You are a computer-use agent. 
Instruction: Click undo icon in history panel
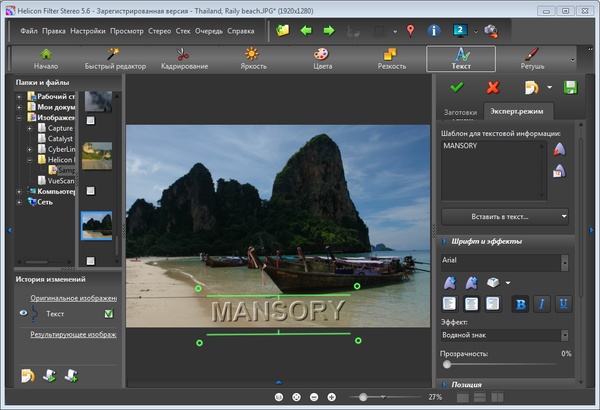(x=28, y=376)
